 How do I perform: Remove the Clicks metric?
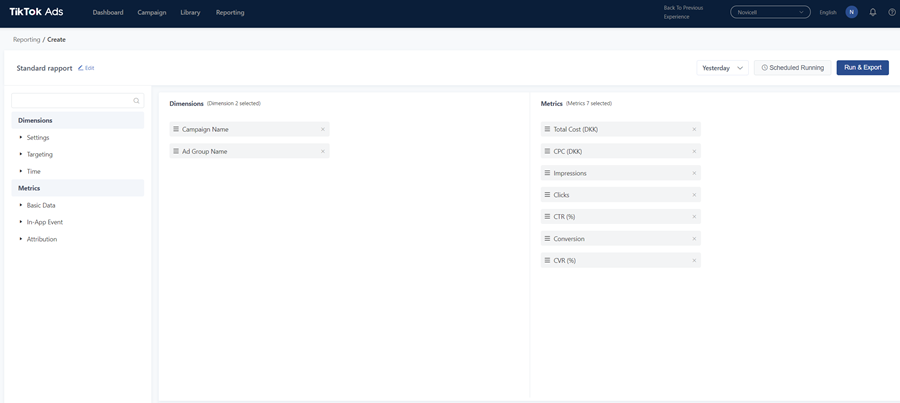tap(694, 195)
